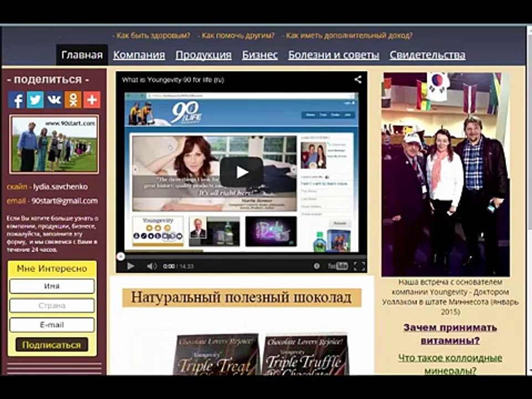Open the Бизнес menu
This screenshot has width=532, height=399.
[260, 55]
